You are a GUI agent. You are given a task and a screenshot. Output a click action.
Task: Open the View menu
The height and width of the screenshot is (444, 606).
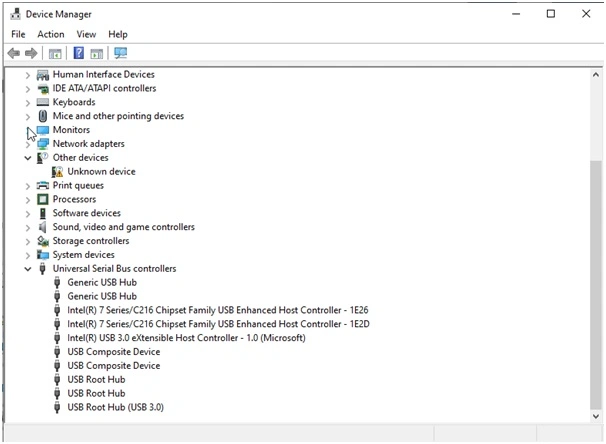[x=86, y=34]
